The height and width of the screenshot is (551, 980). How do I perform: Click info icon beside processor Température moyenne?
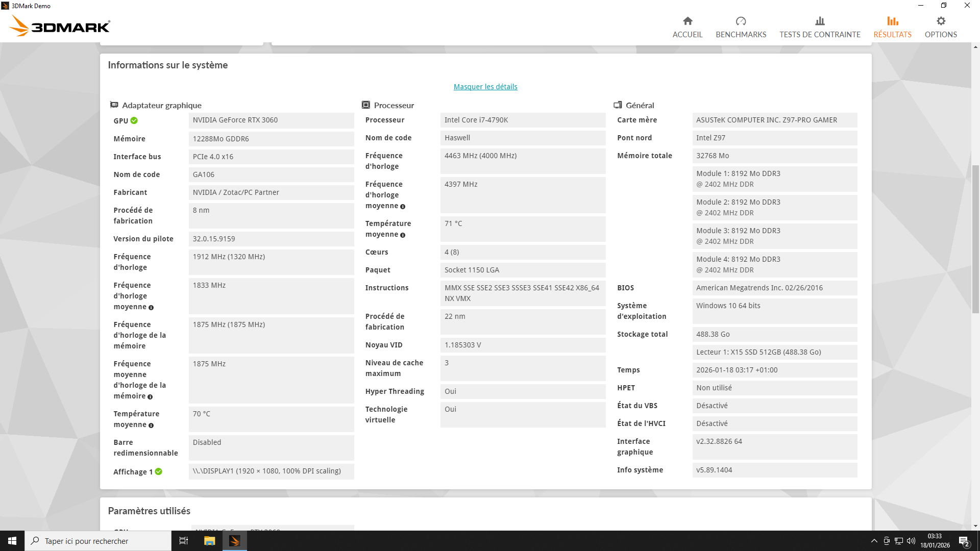[x=403, y=235]
